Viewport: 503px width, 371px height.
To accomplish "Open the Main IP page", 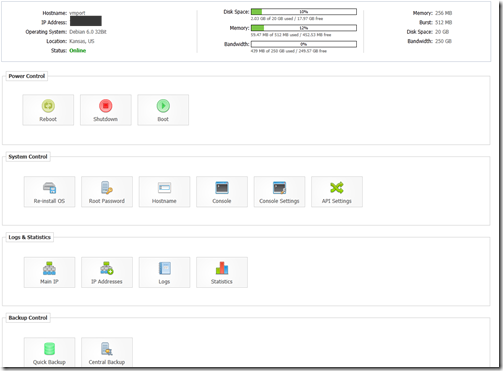I will 49,272.
